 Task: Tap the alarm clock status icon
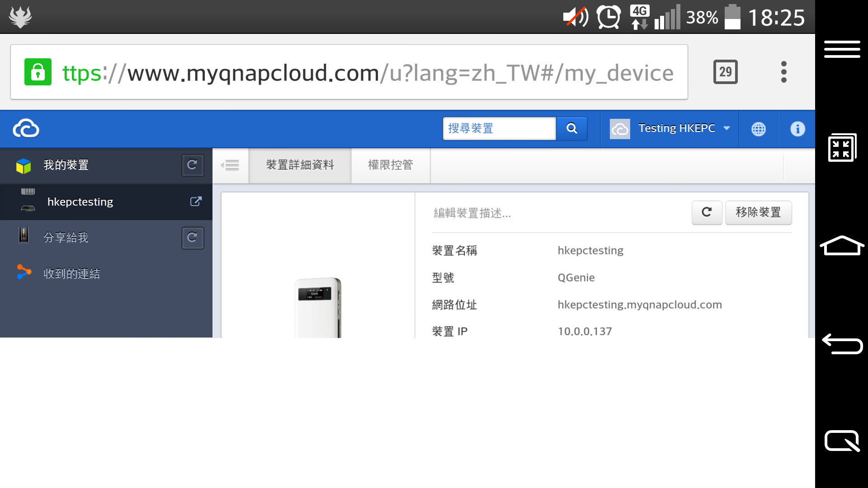coord(609,17)
